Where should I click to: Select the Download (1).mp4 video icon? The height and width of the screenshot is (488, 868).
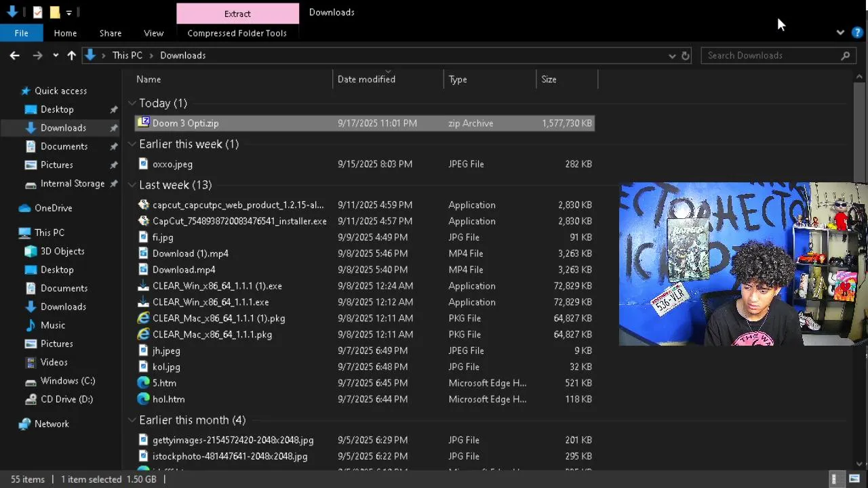143,253
